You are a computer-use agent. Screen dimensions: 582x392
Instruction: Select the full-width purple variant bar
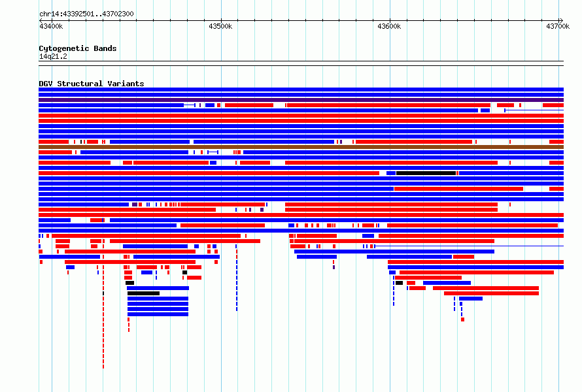[301, 100]
